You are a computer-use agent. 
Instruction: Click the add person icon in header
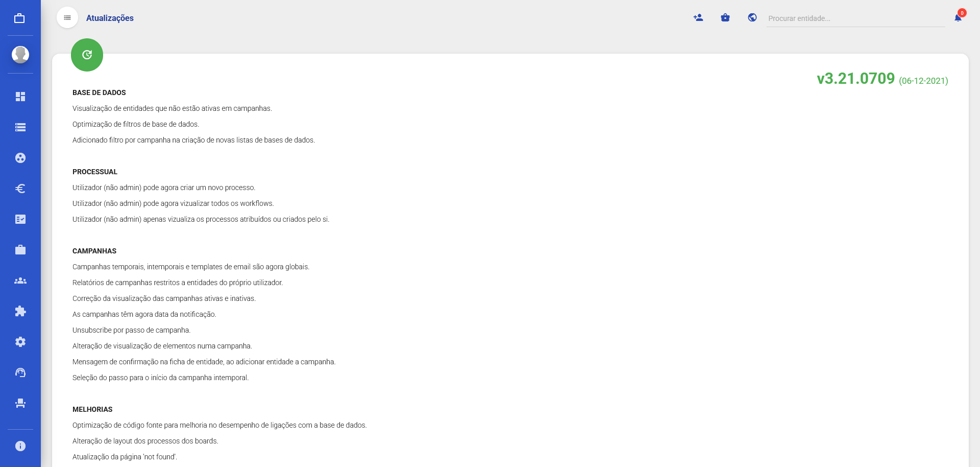(x=698, y=18)
